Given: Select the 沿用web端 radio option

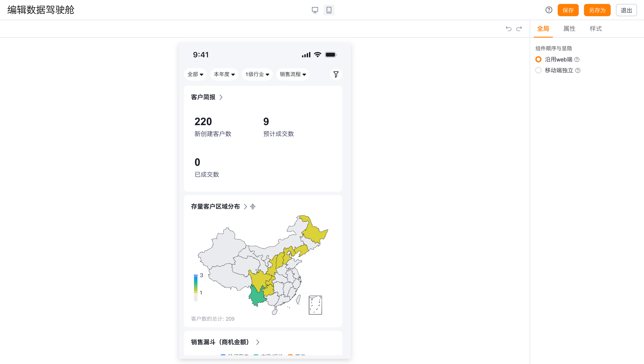Looking at the screenshot, I should click(538, 59).
